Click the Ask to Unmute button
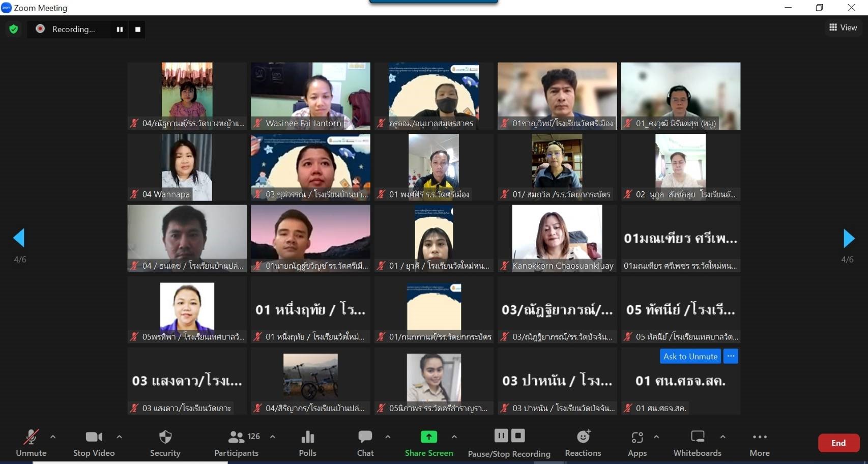The width and height of the screenshot is (868, 464). pos(690,356)
